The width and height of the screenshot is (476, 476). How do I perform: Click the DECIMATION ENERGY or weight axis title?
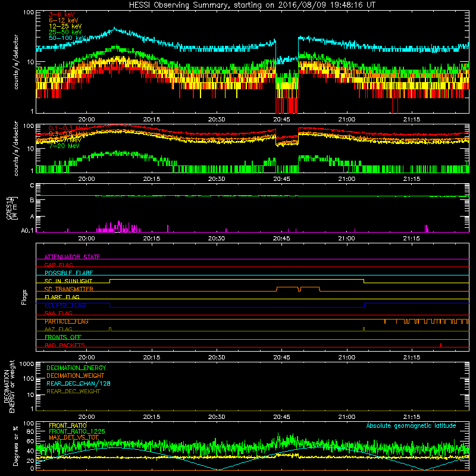pos(9,386)
